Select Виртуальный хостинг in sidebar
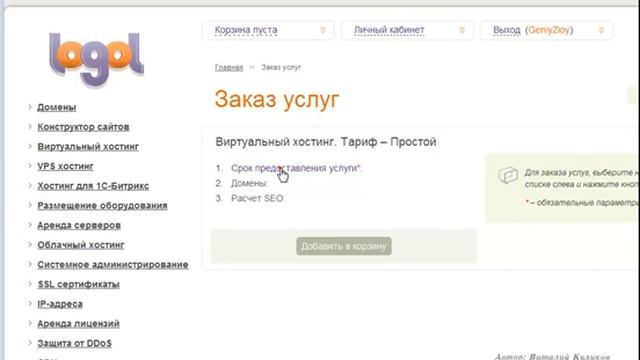Screen dimensions: 640x360 (x=88, y=147)
